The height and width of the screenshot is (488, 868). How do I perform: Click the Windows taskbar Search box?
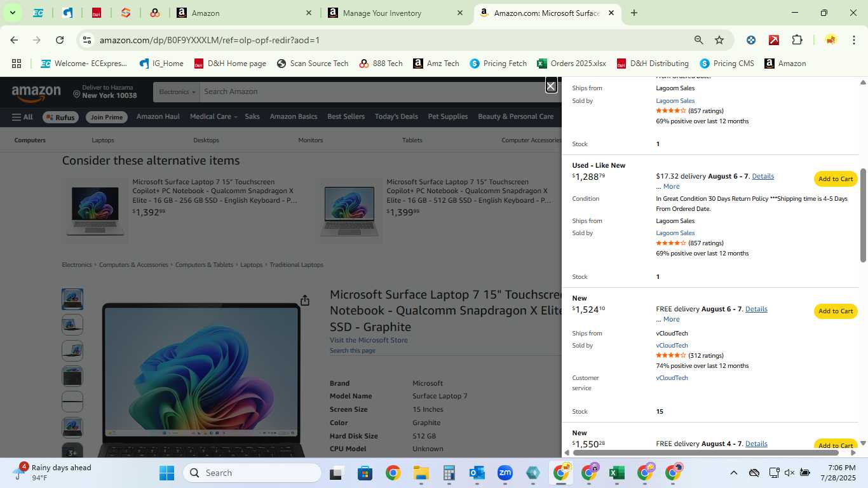(252, 473)
